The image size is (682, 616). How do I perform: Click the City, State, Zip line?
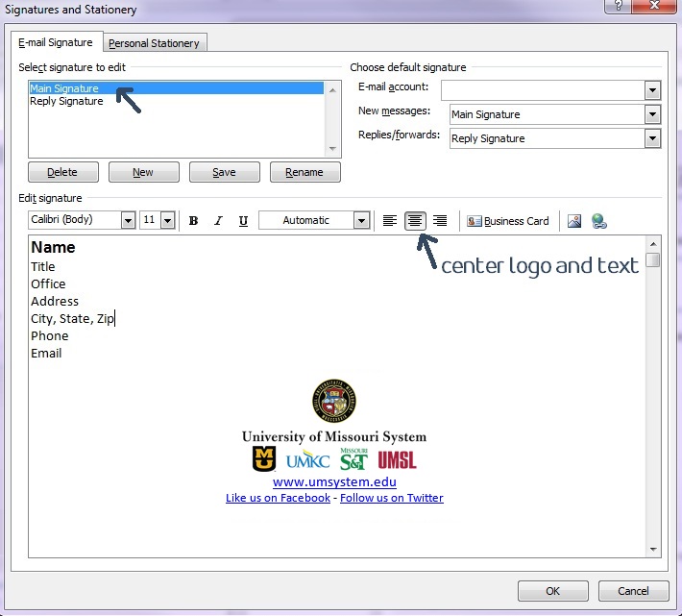(72, 319)
